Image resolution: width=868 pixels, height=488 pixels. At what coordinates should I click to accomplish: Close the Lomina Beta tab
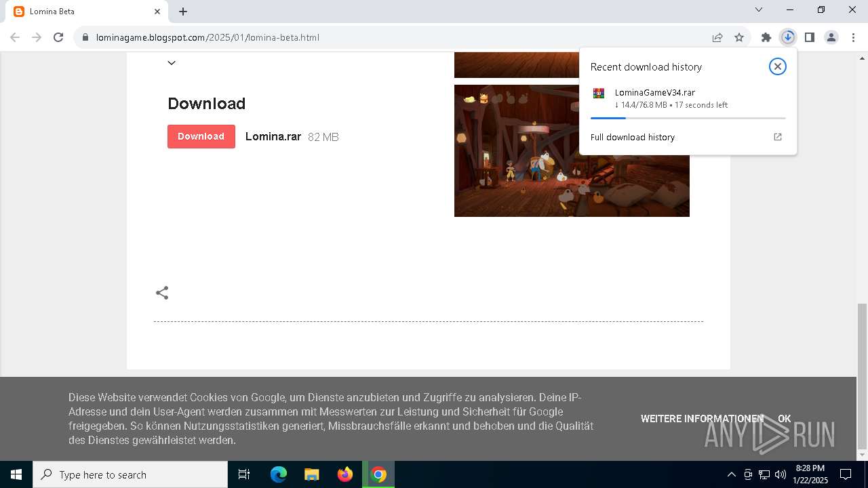coord(157,12)
